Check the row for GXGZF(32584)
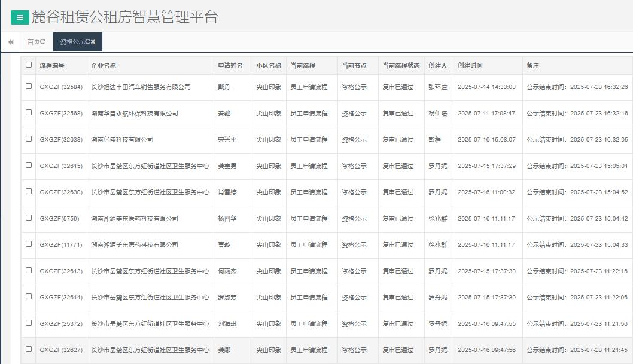The image size is (633, 364). 29,86
